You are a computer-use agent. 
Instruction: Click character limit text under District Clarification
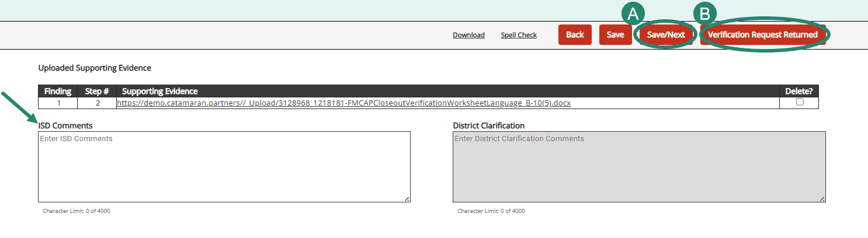491,211
